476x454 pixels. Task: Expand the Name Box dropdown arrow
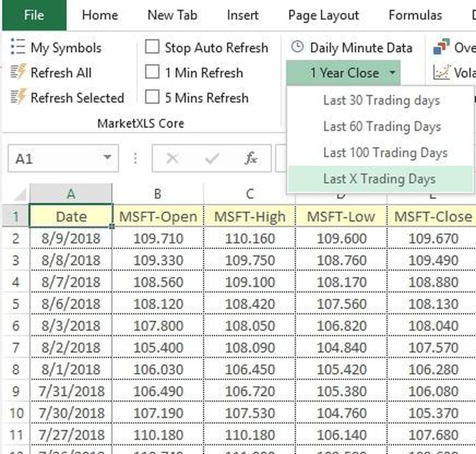(107, 157)
